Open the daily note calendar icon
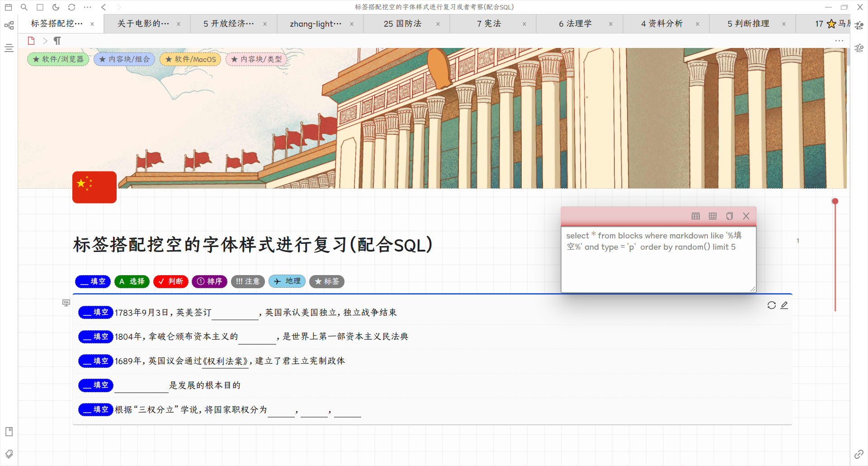868x466 pixels. 8,7
